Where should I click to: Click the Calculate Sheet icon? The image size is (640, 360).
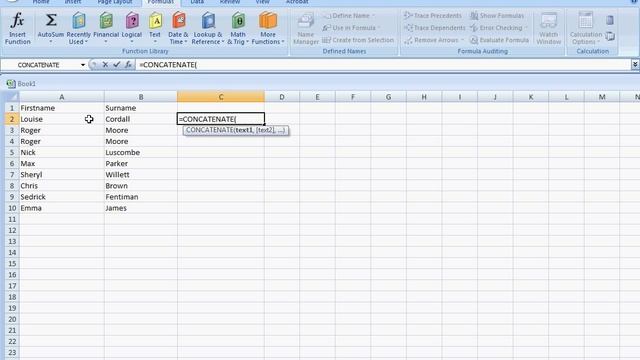(x=610, y=36)
